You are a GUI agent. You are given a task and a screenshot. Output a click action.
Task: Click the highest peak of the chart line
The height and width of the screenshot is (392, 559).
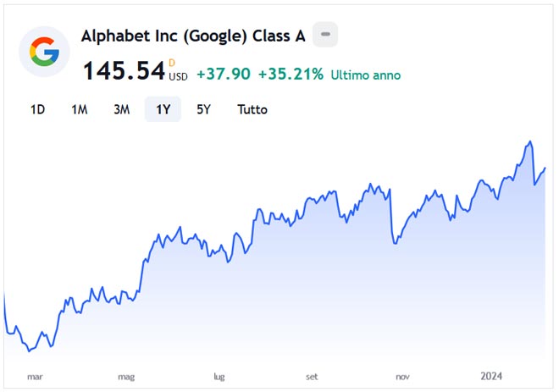click(530, 141)
